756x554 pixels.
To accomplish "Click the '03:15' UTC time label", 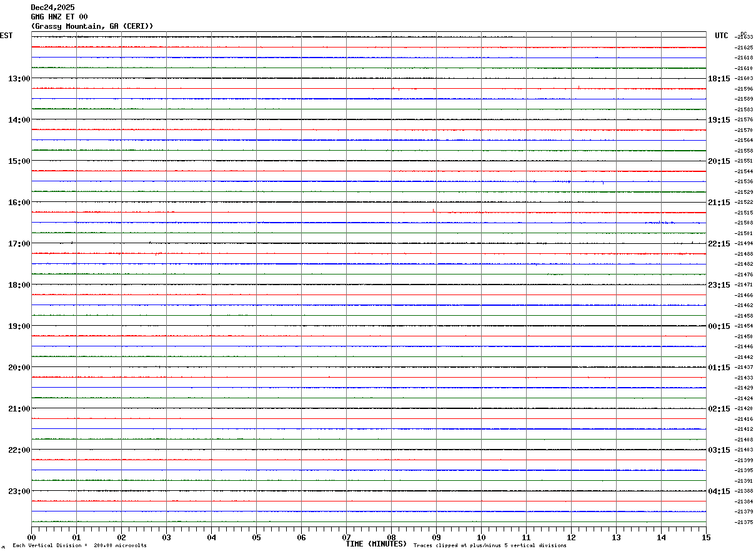I will pyautogui.click(x=719, y=450).
